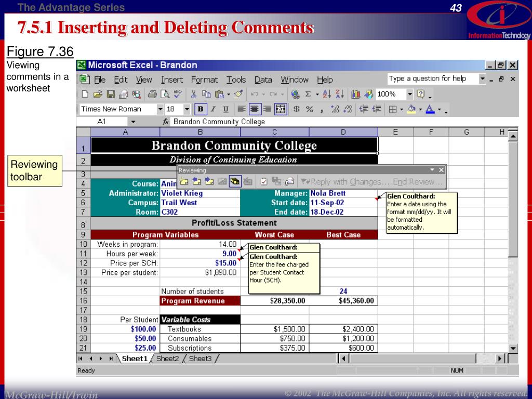Click last sheet tab navigation arrow
Image resolution: width=532 pixels, height=399 pixels.
(x=111, y=358)
